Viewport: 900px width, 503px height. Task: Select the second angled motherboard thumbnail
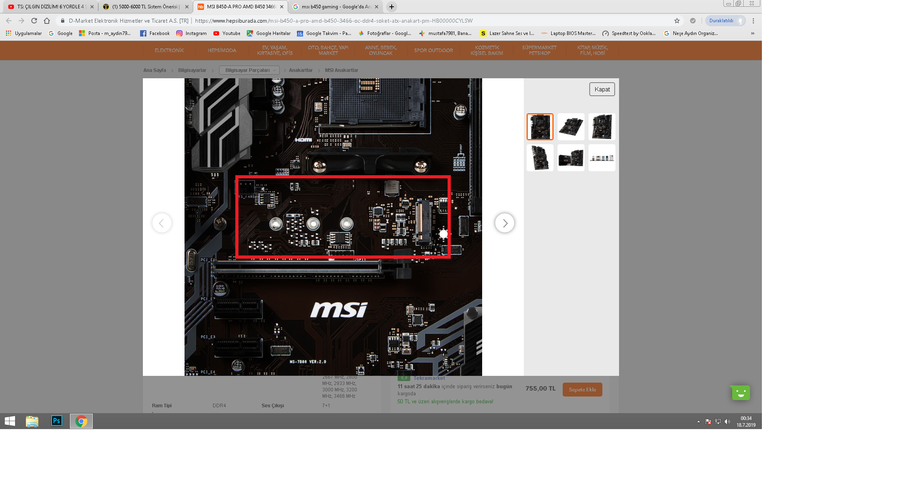point(571,126)
